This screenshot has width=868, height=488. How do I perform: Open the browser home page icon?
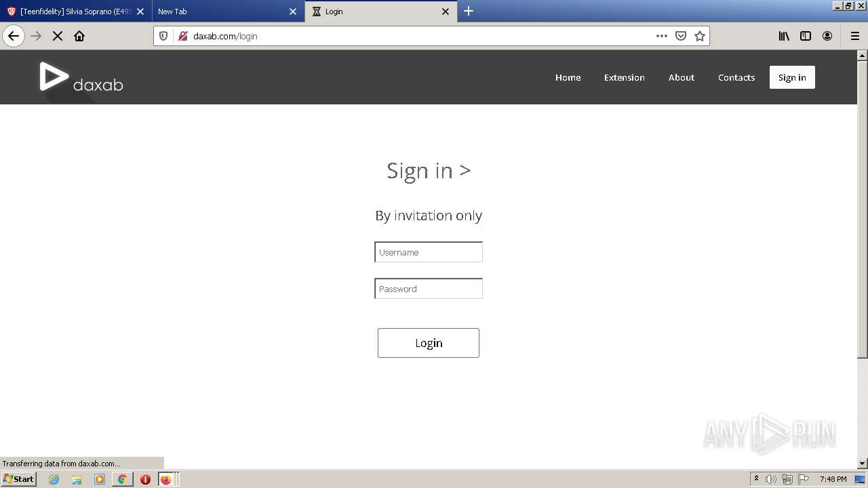(x=79, y=36)
